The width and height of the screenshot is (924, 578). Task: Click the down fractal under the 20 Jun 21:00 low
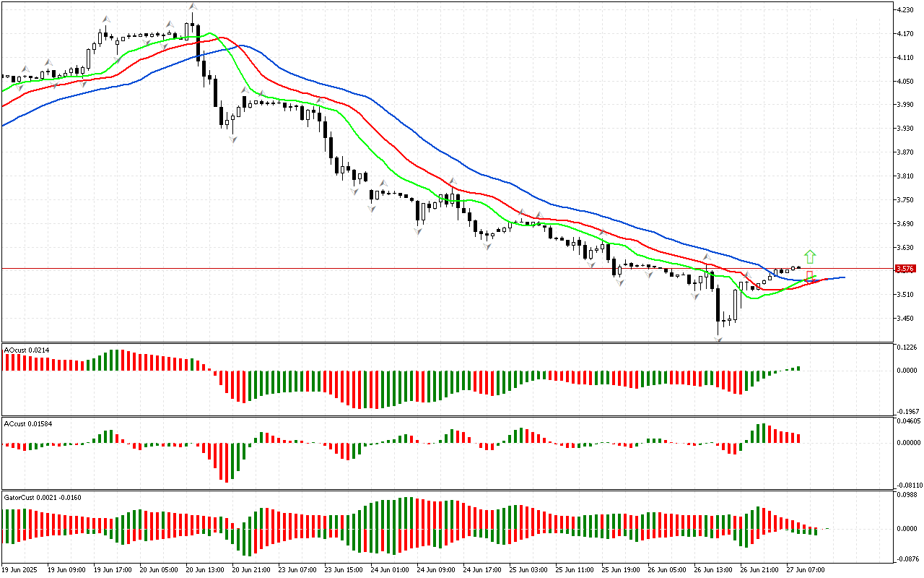233,139
